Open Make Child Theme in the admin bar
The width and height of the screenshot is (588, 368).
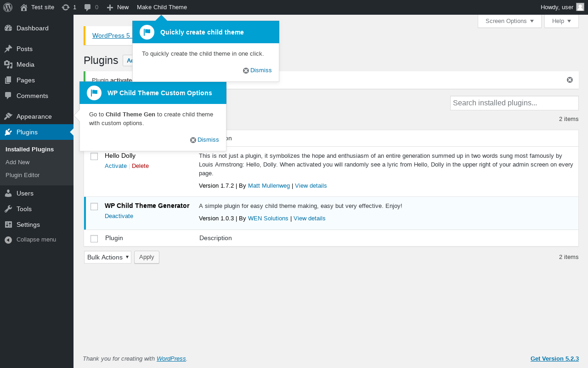pos(162,7)
